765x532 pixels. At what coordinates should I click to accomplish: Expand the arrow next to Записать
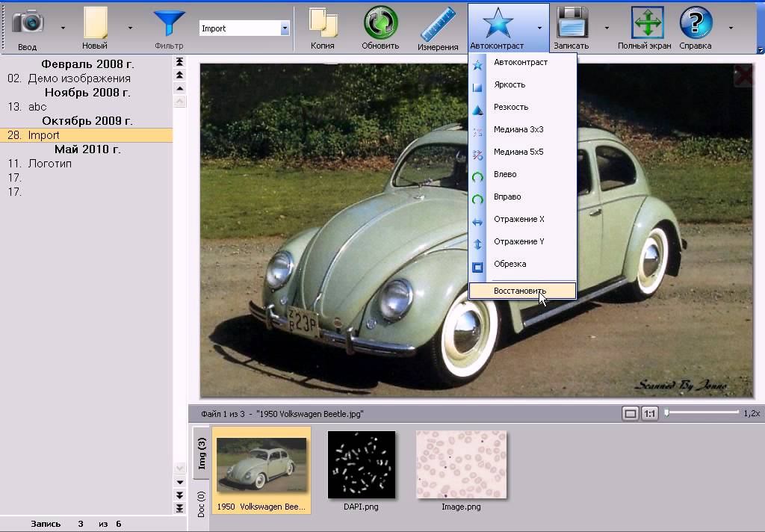point(607,28)
